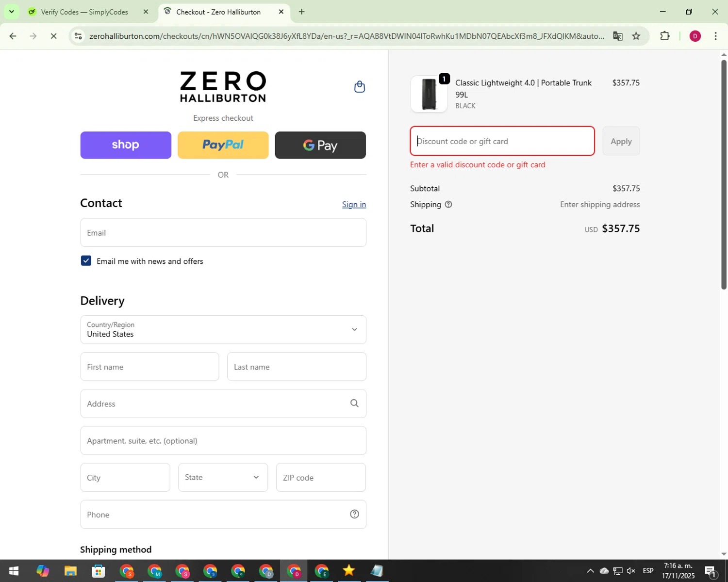Viewport: 728px width, 582px height.
Task: Click the ZIP code field
Action: click(x=321, y=477)
